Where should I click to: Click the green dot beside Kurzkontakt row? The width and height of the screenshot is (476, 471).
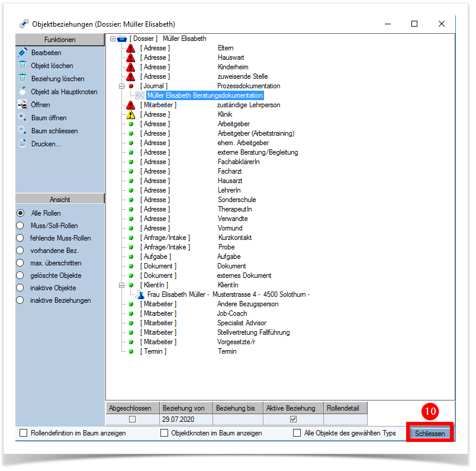[131, 238]
